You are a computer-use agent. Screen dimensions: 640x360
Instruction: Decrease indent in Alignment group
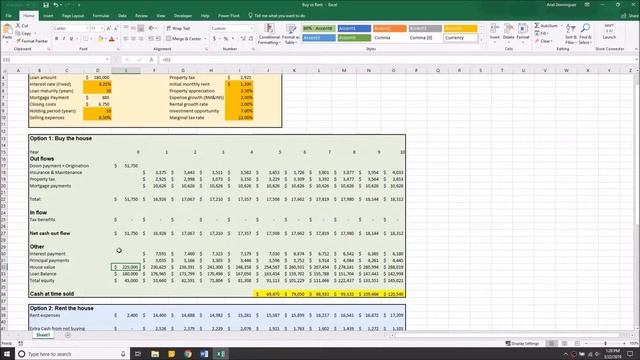click(x=151, y=39)
